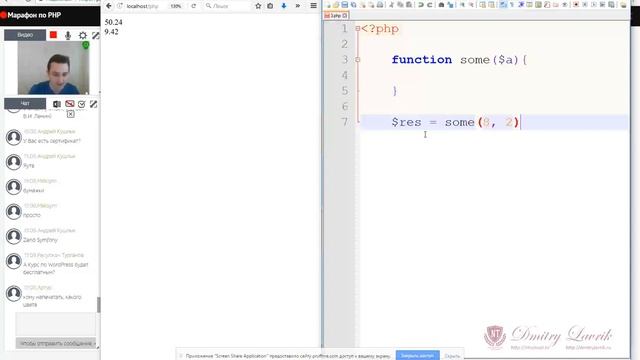Image resolution: width=640 pixels, height=360 pixels.
Task: Click the presenter's webcam video thumbnail
Action: click(x=53, y=68)
